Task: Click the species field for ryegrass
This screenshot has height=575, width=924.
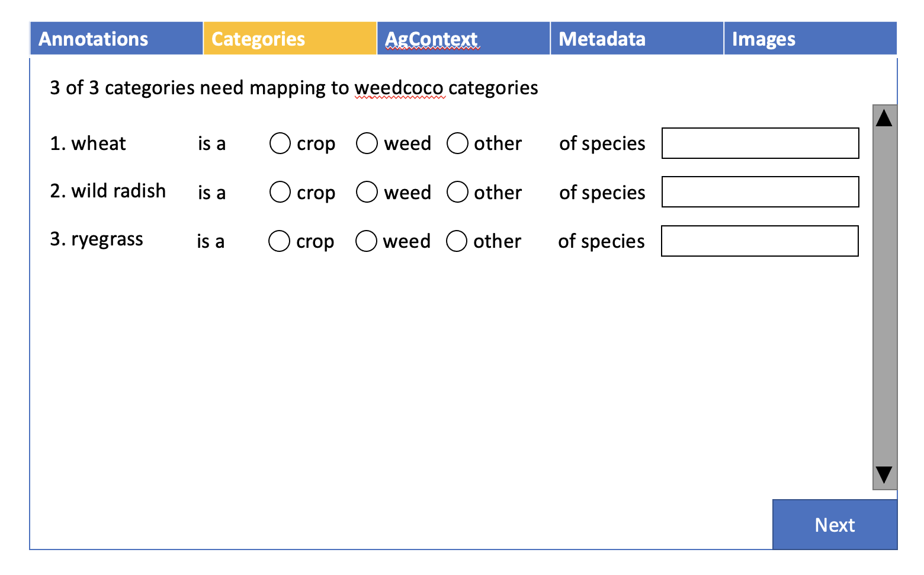Action: [760, 241]
